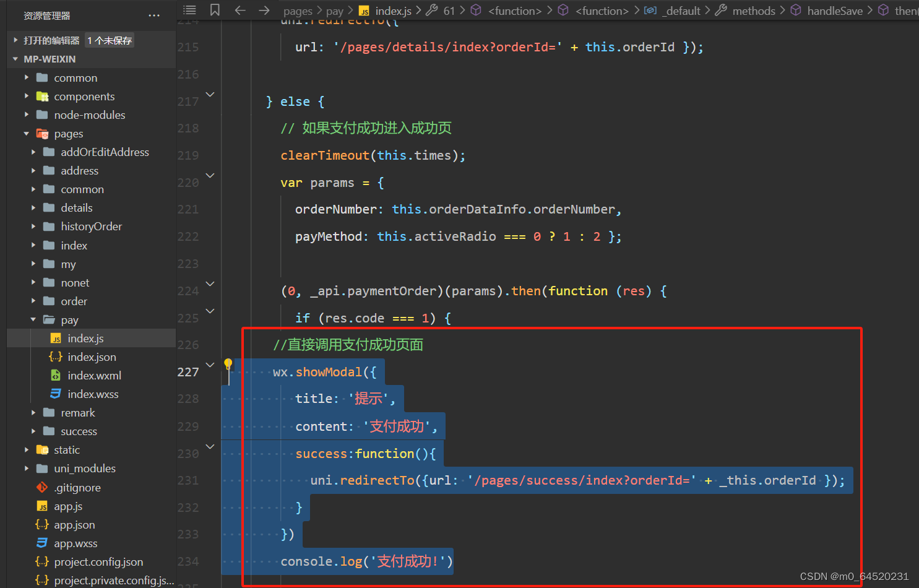Click the app.wxss stylesheet icon
This screenshot has height=588, width=919.
coord(42,543)
